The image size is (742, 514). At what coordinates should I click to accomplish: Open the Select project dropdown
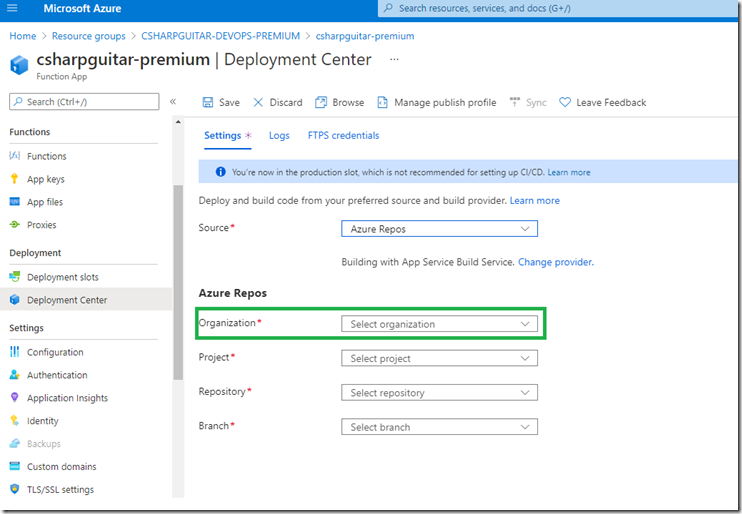[x=439, y=358]
